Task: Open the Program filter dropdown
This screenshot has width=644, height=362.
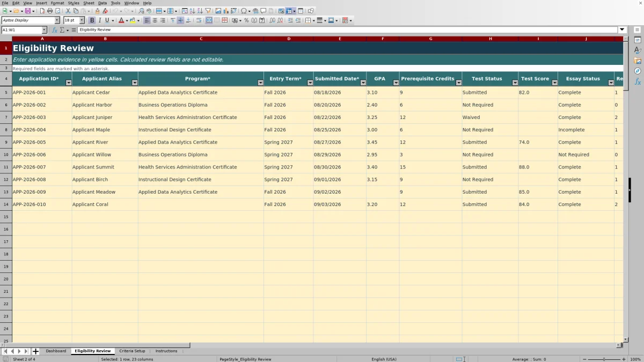Action: click(x=260, y=83)
